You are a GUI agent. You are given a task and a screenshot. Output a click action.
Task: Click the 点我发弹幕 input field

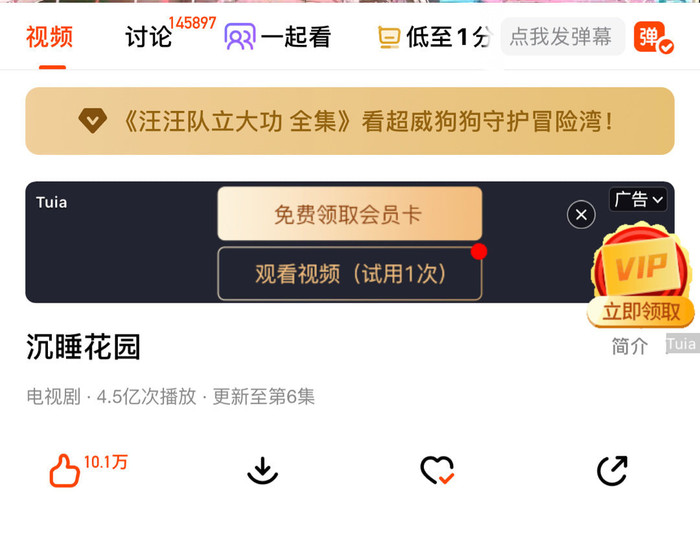point(562,37)
